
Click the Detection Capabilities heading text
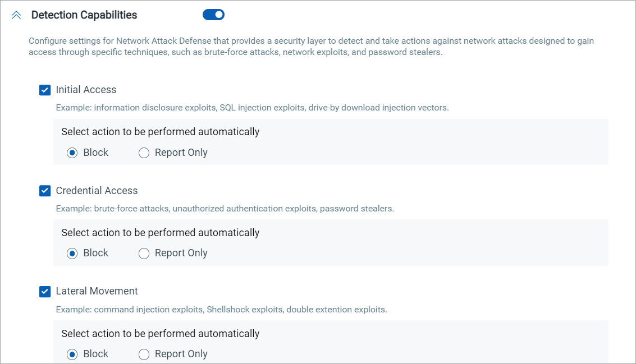coord(84,15)
